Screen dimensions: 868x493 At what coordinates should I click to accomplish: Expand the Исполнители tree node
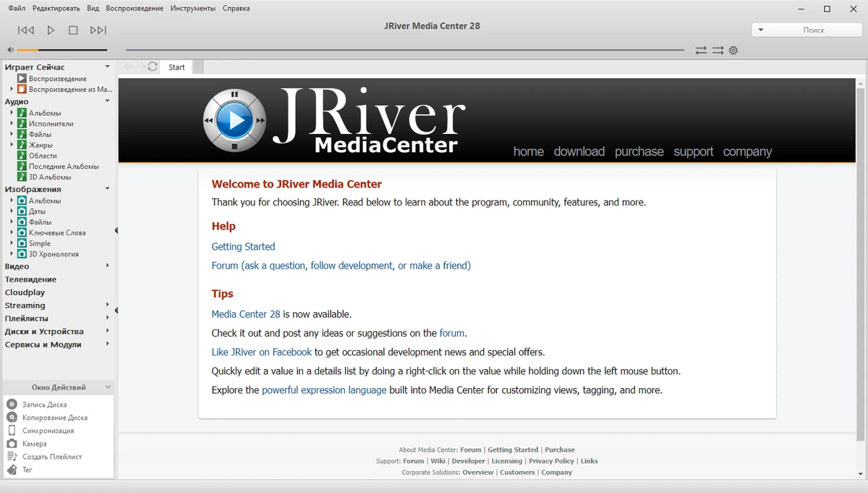pyautogui.click(x=12, y=124)
